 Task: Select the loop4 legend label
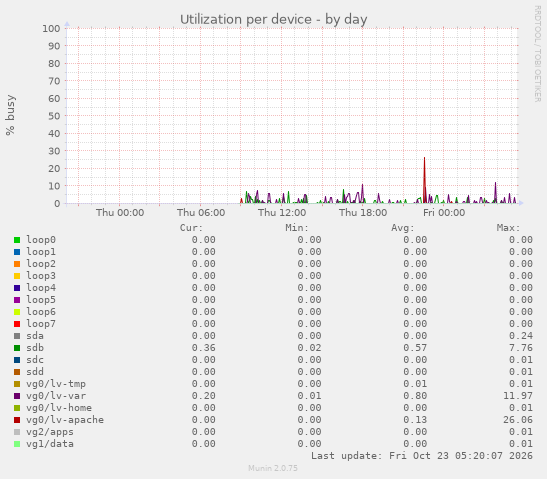41,288
